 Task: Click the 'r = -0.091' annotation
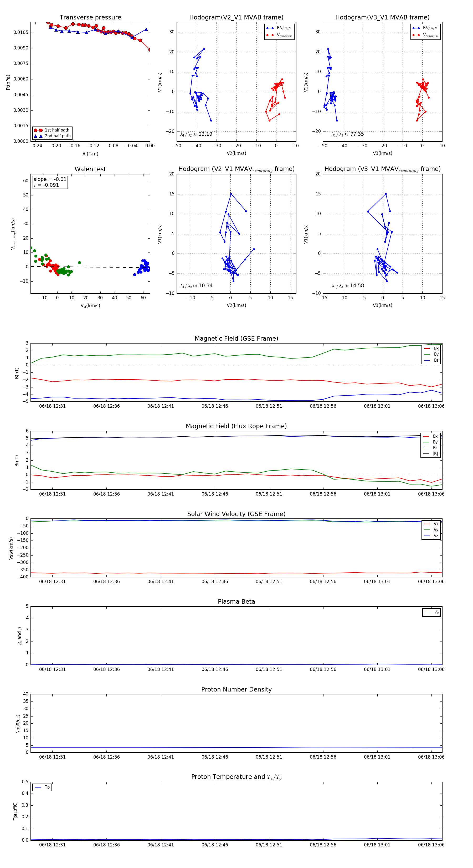click(x=47, y=185)
